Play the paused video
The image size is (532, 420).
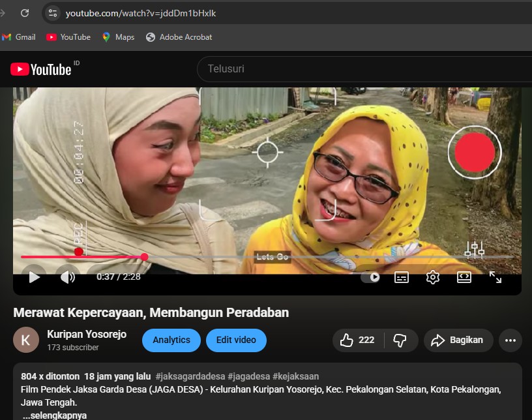coord(35,277)
